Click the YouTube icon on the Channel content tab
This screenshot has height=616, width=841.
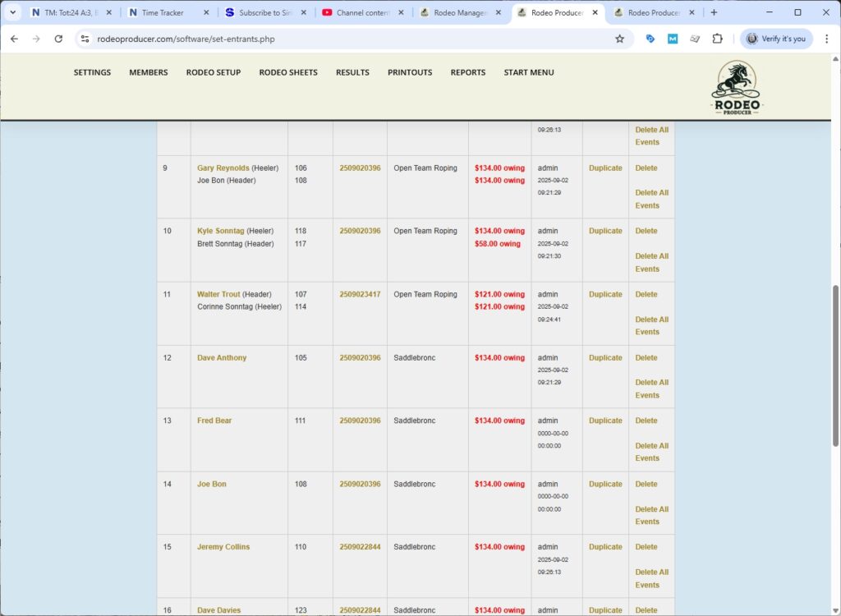pyautogui.click(x=329, y=12)
